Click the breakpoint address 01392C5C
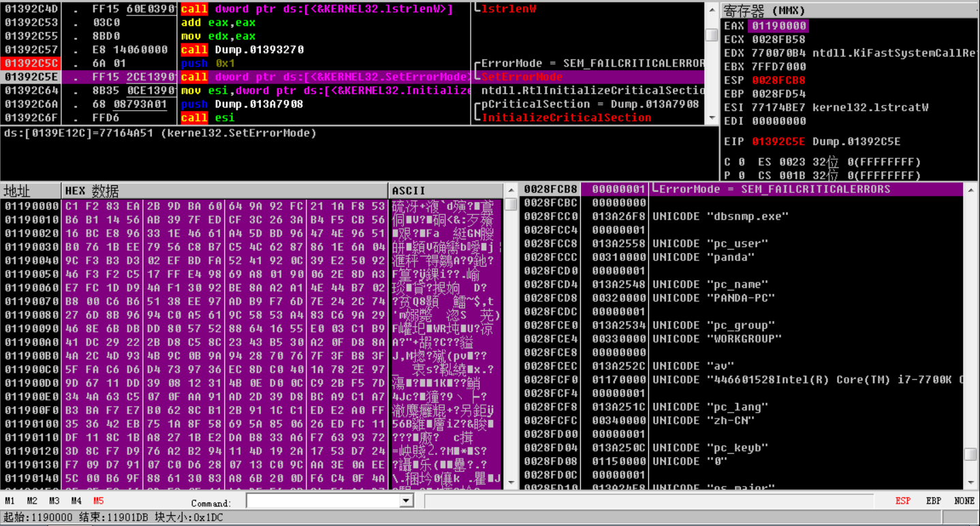The image size is (980, 526). [x=31, y=63]
